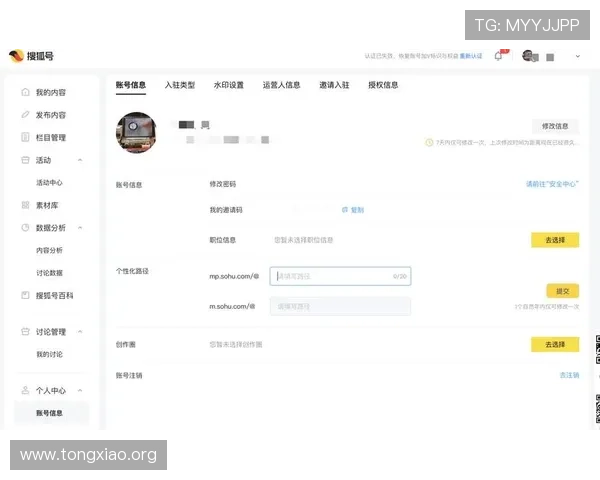The image size is (600, 480).
Task: Click the icon beside 讨论管理
Action: [x=25, y=331]
